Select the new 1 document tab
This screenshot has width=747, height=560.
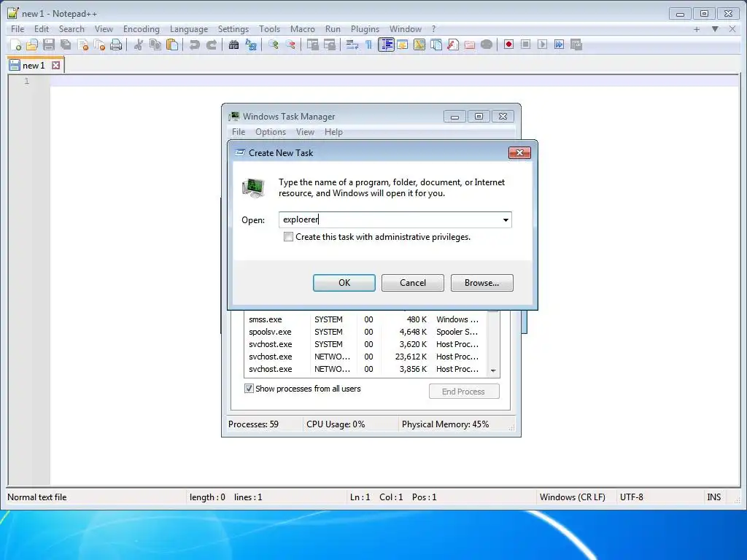tap(34, 65)
